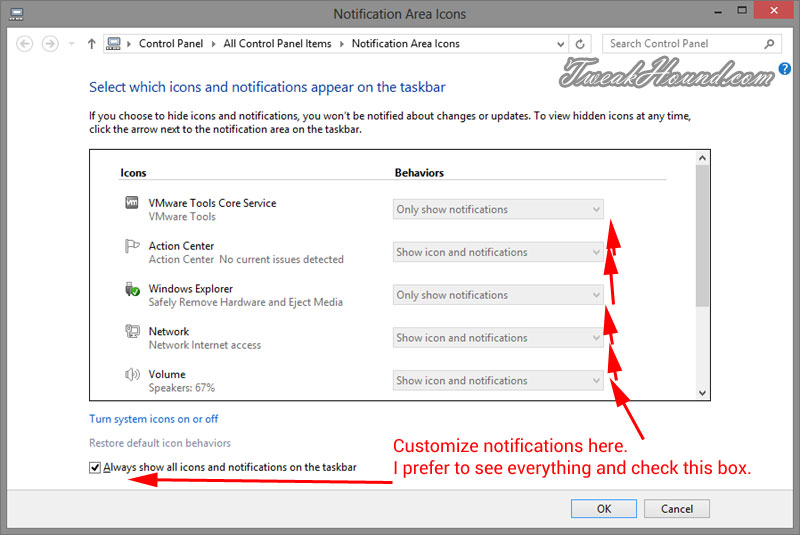
Task: Click "Network Internet access" description
Action: point(205,345)
